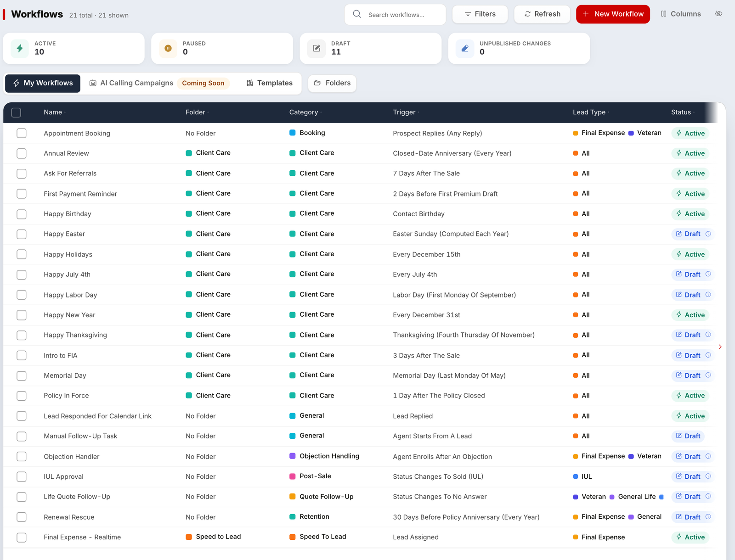Sort by the Name column header
The height and width of the screenshot is (560, 735).
pyautogui.click(x=54, y=112)
